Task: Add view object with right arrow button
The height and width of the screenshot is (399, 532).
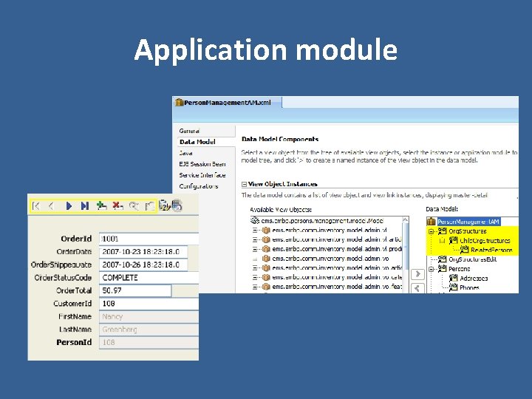Action: coord(417,274)
